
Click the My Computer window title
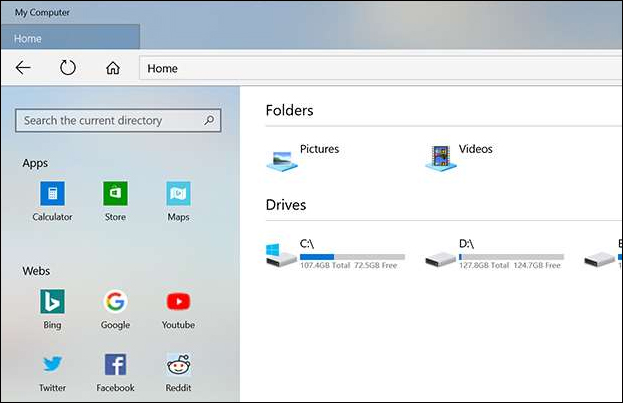click(x=42, y=13)
